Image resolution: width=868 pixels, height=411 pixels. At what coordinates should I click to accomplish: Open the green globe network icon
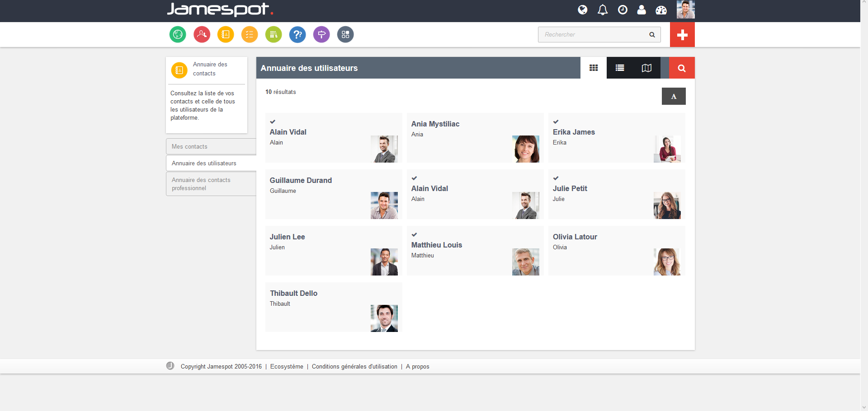click(178, 34)
